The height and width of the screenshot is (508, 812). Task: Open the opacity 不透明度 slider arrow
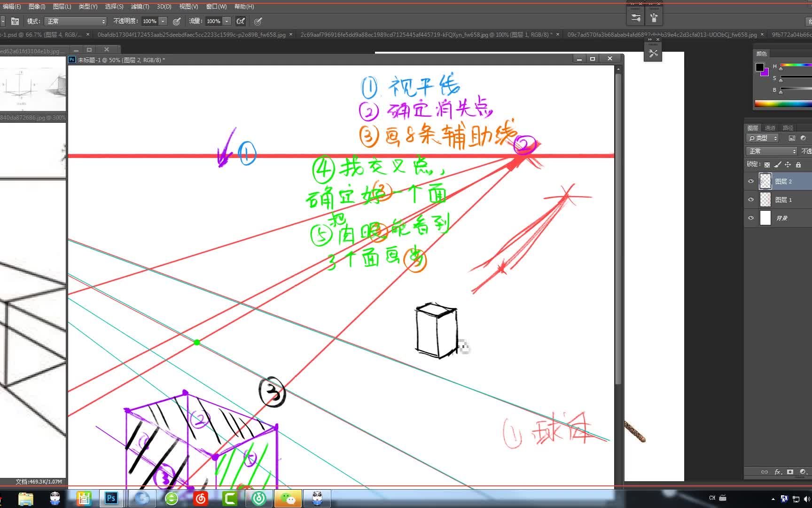pos(163,21)
